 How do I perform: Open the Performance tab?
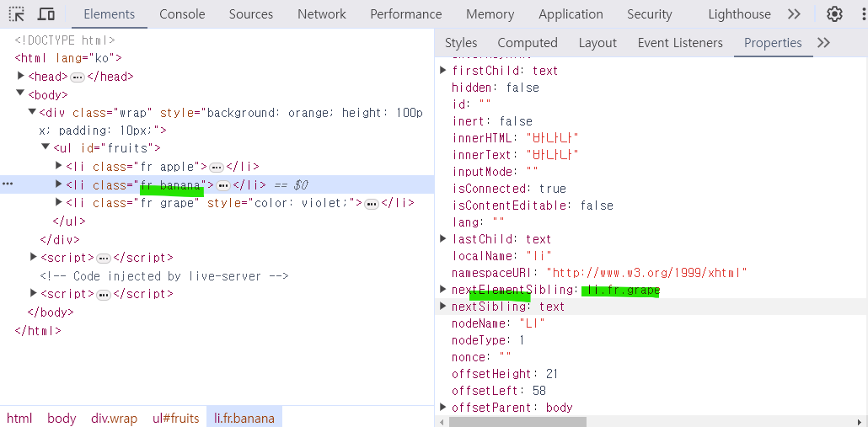[x=405, y=13]
